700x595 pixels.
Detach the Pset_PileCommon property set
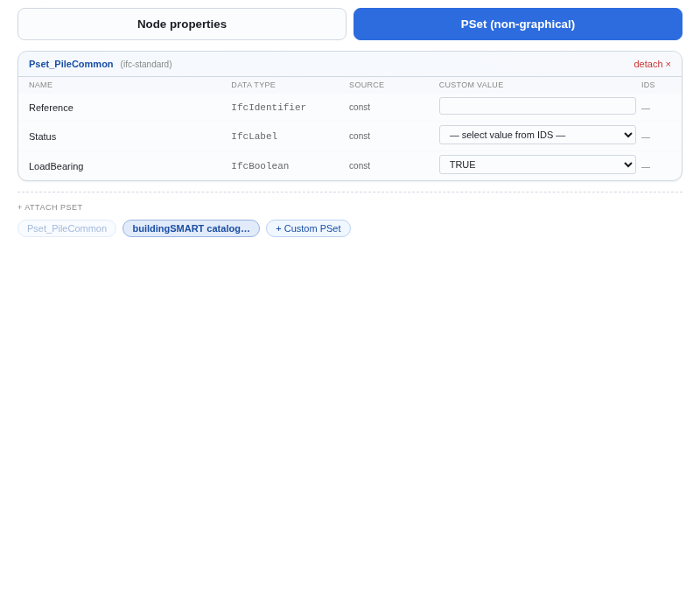[652, 64]
